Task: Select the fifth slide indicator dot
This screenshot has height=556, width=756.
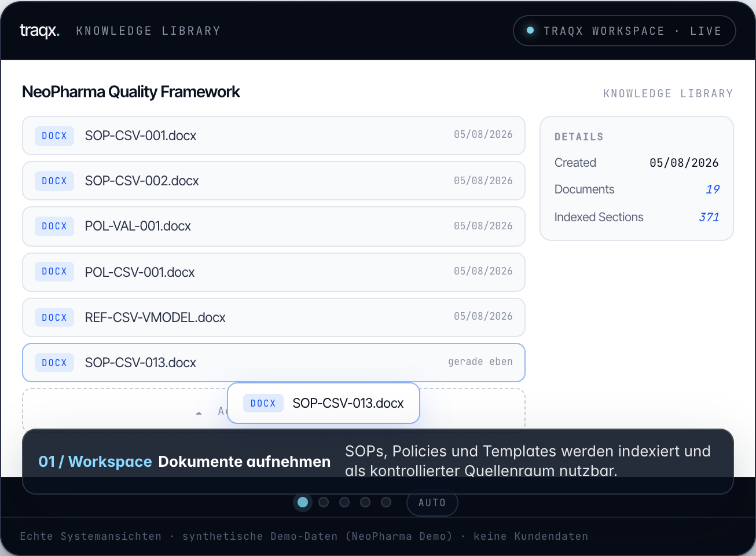Action: point(386,502)
